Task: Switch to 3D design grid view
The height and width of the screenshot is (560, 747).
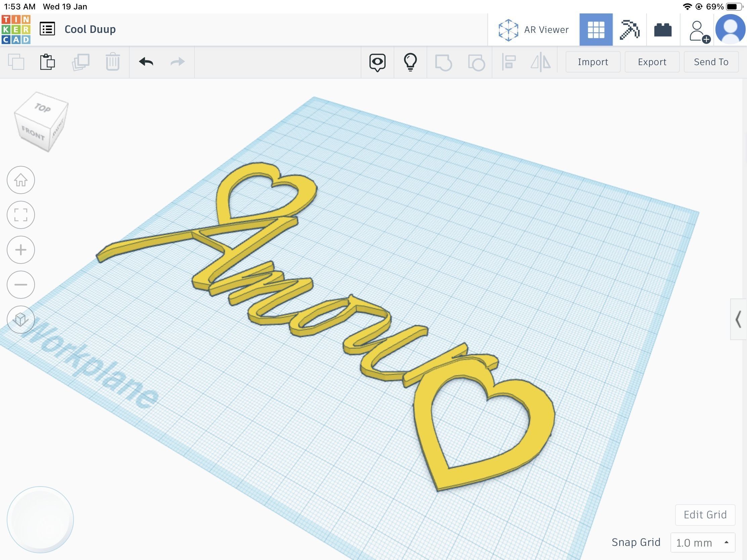Action: 596,30
